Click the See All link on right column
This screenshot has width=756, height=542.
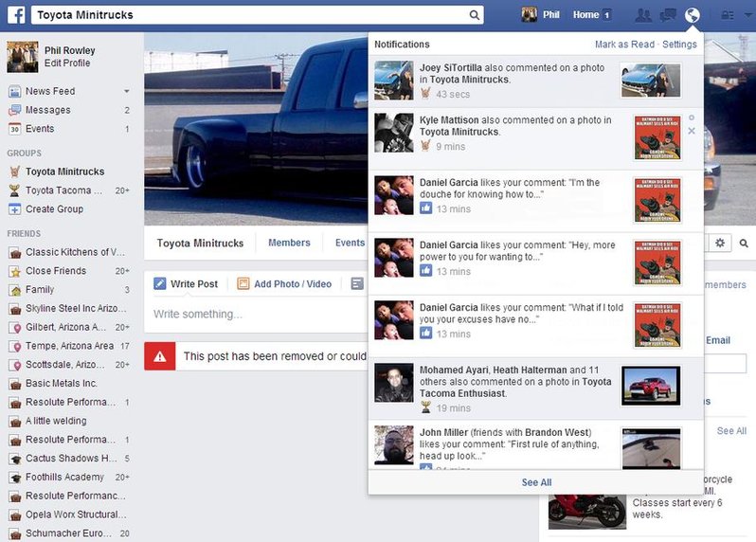[x=731, y=431]
